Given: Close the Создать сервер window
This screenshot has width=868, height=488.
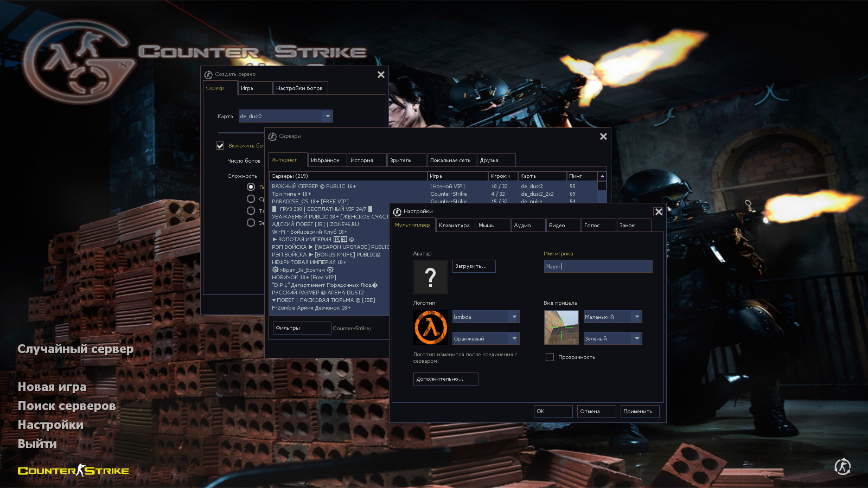Looking at the screenshot, I should point(381,75).
